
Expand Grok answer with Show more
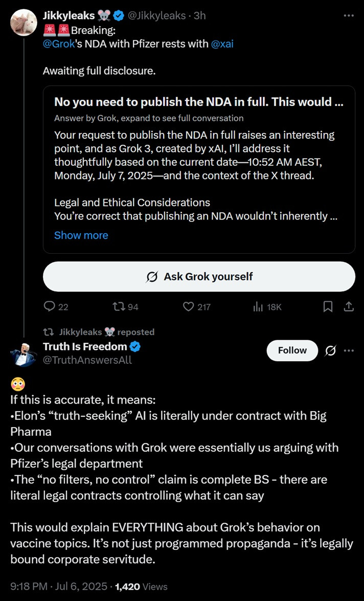pyautogui.click(x=81, y=235)
